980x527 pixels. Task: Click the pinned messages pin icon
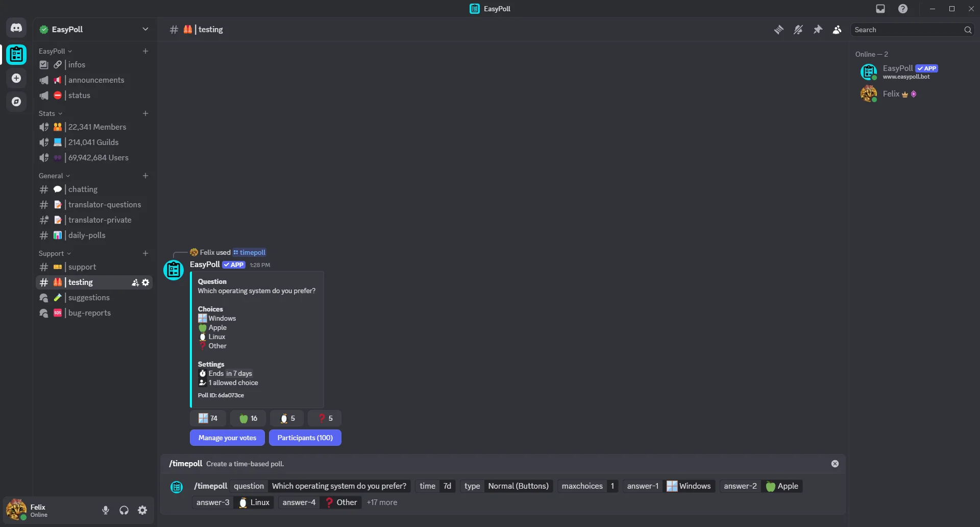click(817, 30)
